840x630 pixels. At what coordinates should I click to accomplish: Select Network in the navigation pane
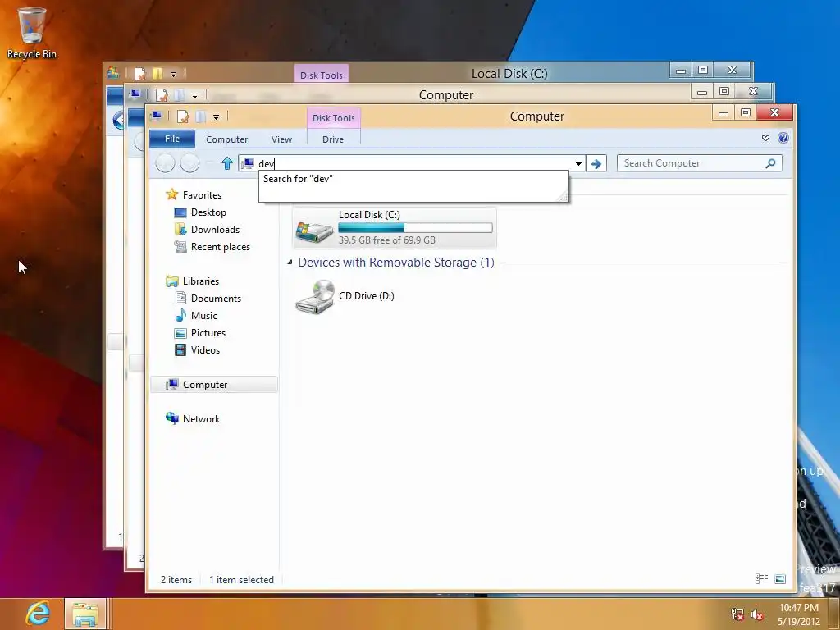(x=201, y=419)
